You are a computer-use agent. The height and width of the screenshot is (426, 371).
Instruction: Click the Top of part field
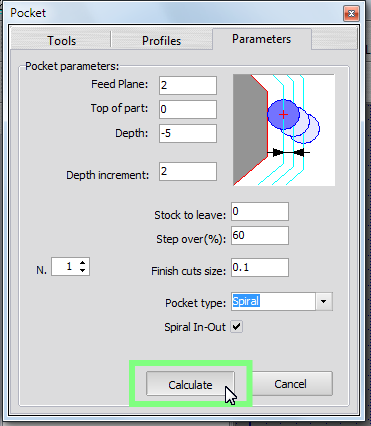pyautogui.click(x=188, y=109)
